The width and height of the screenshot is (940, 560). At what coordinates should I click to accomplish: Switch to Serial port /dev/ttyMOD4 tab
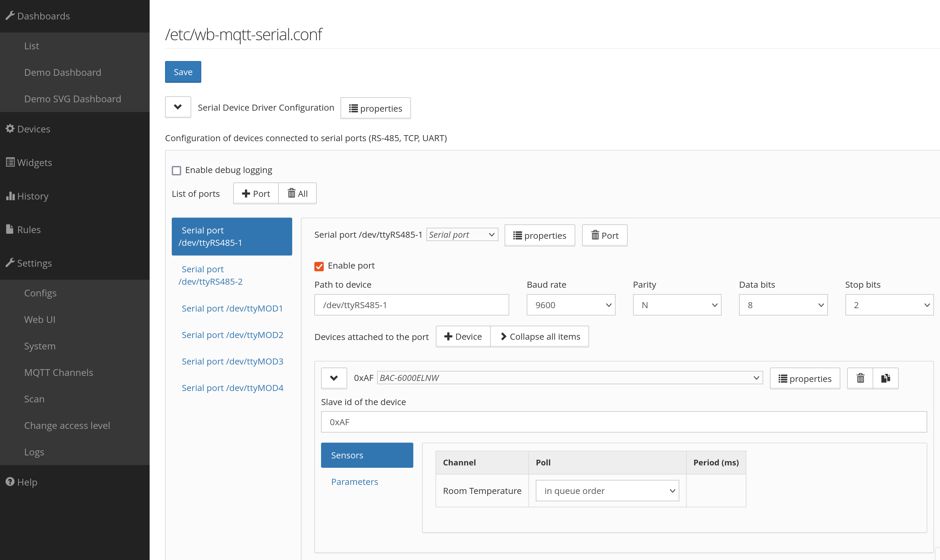click(232, 388)
